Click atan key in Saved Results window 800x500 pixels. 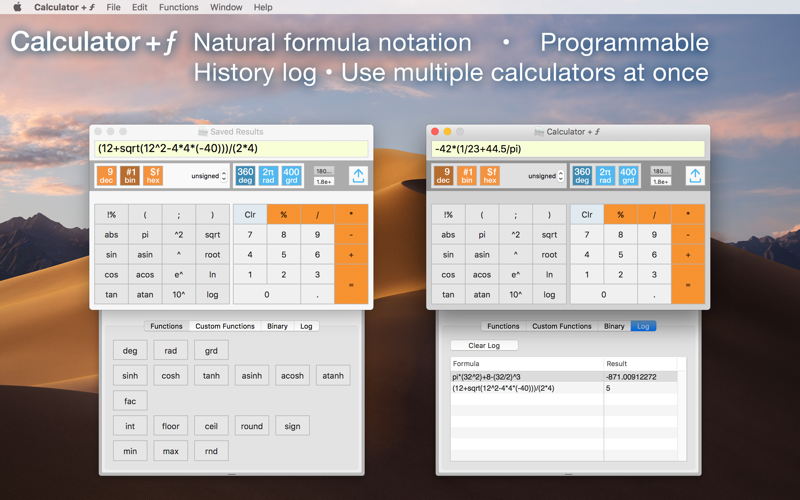[x=145, y=294]
